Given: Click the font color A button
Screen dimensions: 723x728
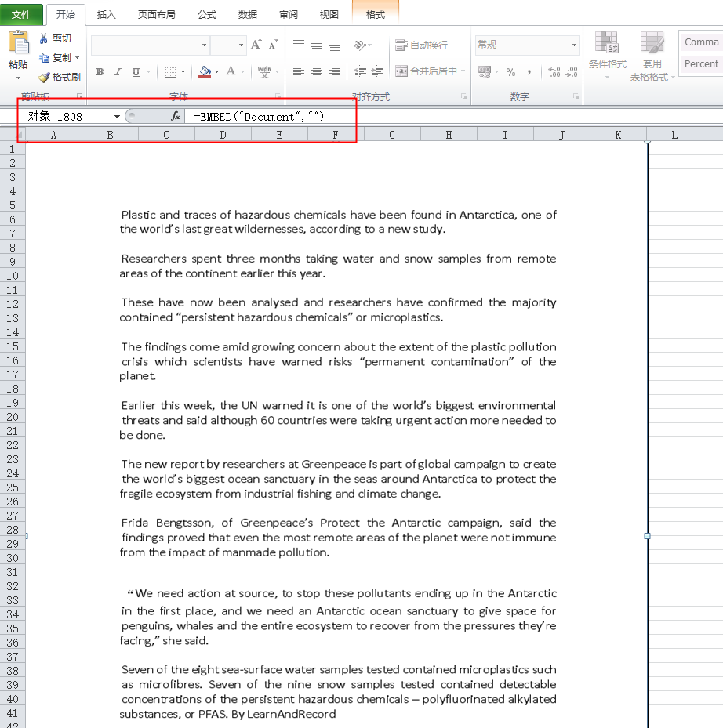Looking at the screenshot, I should 231,71.
